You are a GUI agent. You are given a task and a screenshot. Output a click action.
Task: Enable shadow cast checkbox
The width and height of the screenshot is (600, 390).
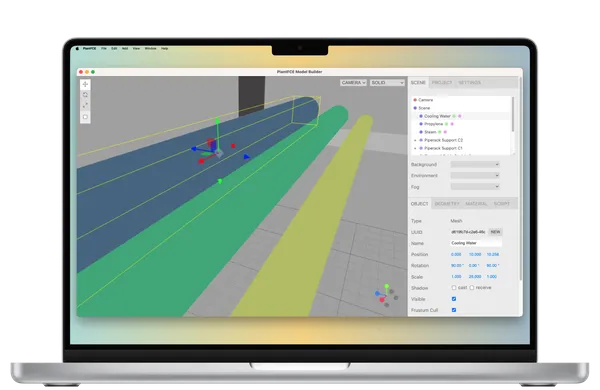[454, 287]
